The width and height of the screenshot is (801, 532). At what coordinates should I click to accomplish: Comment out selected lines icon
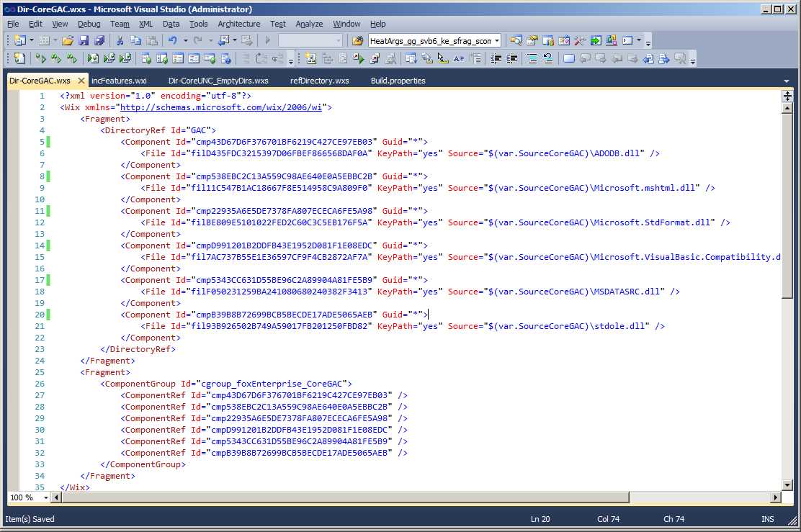pyautogui.click(x=532, y=59)
